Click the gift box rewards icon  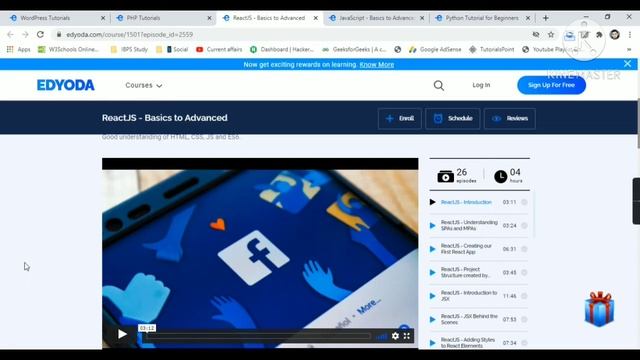pos(599,309)
